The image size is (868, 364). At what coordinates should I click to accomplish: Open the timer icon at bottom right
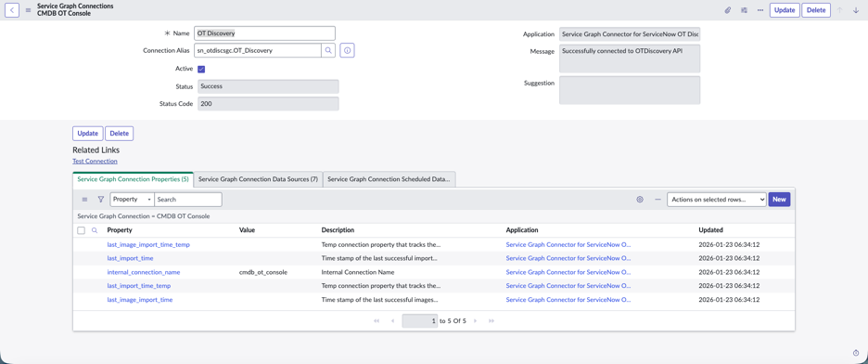[x=856, y=353]
